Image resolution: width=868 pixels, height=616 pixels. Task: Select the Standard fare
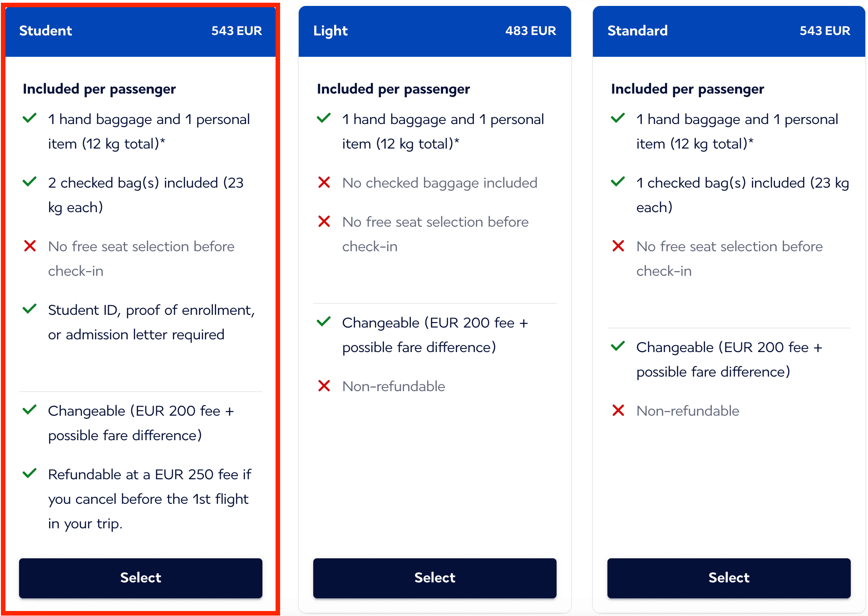click(x=729, y=577)
